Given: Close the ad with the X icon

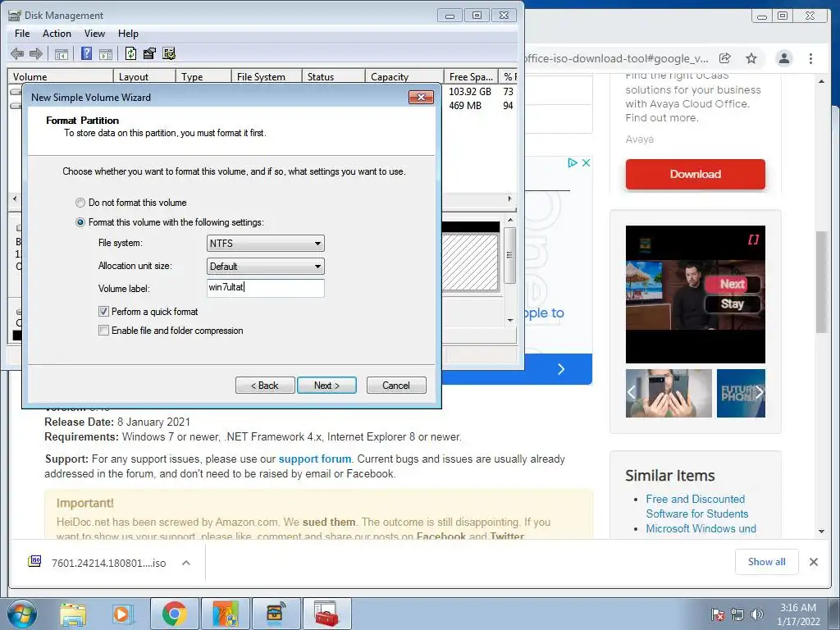Looking at the screenshot, I should [586, 163].
